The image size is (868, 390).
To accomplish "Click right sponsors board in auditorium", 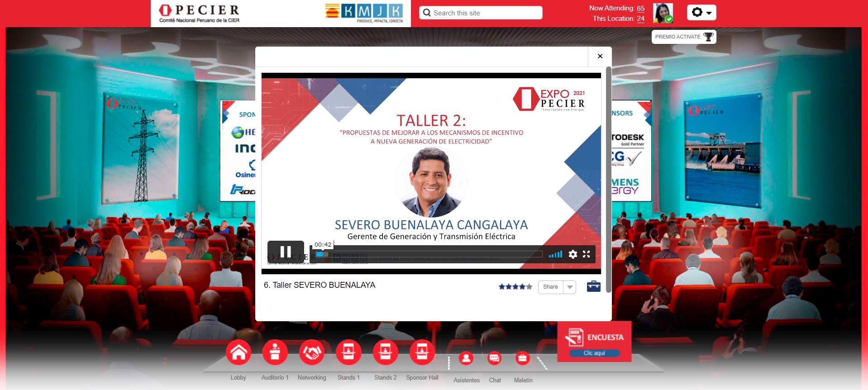I will click(x=631, y=151).
